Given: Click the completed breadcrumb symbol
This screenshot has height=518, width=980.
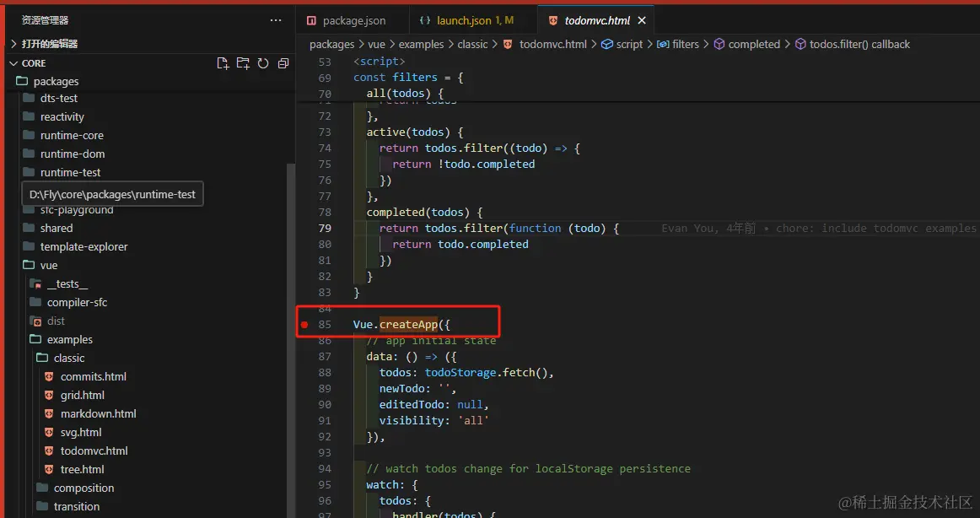Looking at the screenshot, I should (747, 45).
